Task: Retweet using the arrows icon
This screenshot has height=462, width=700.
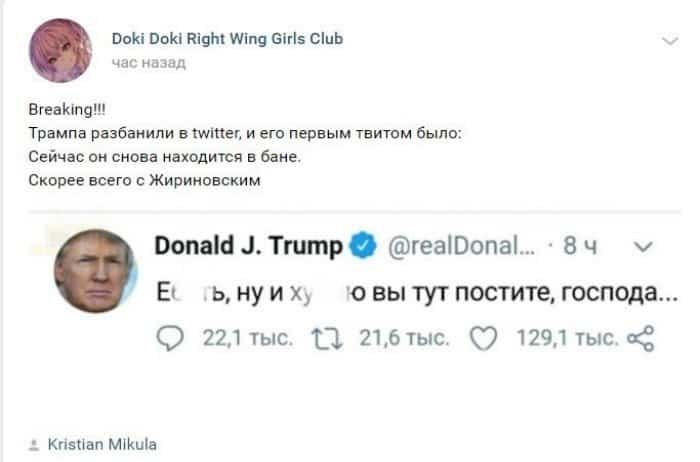Action: coord(327,338)
